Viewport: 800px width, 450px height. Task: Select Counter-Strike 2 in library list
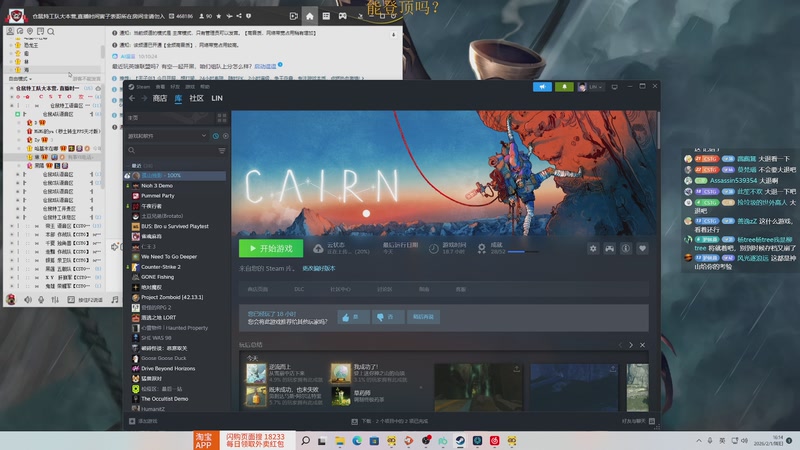(x=161, y=267)
